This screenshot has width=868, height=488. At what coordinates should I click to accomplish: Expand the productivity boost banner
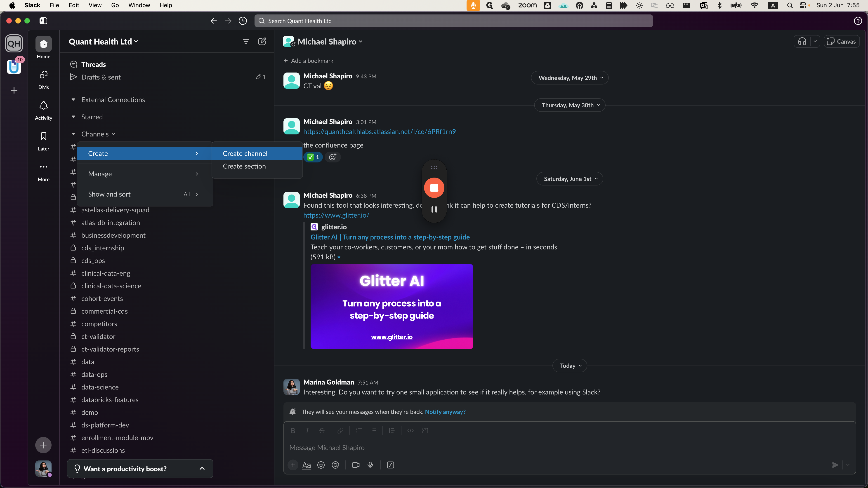[x=202, y=469]
